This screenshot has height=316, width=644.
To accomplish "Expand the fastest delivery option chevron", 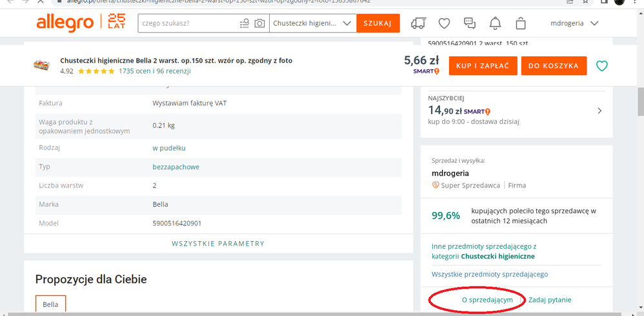I will [x=599, y=111].
